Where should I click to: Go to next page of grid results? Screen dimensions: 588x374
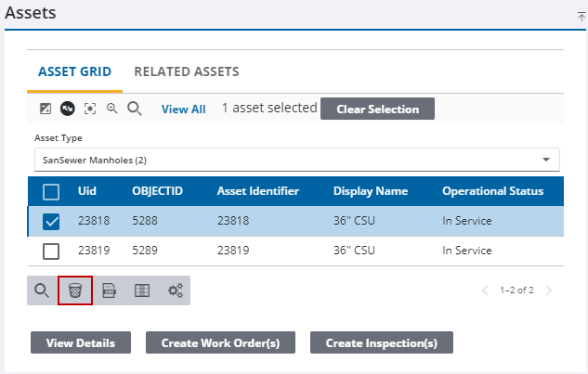[x=549, y=290]
